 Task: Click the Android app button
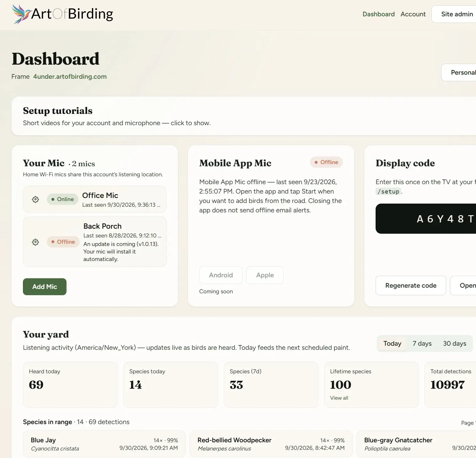tap(221, 275)
